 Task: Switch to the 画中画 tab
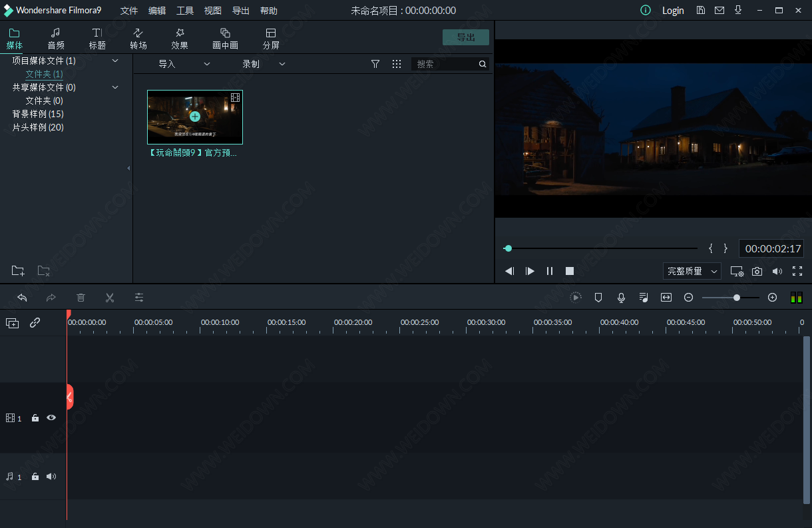point(225,39)
